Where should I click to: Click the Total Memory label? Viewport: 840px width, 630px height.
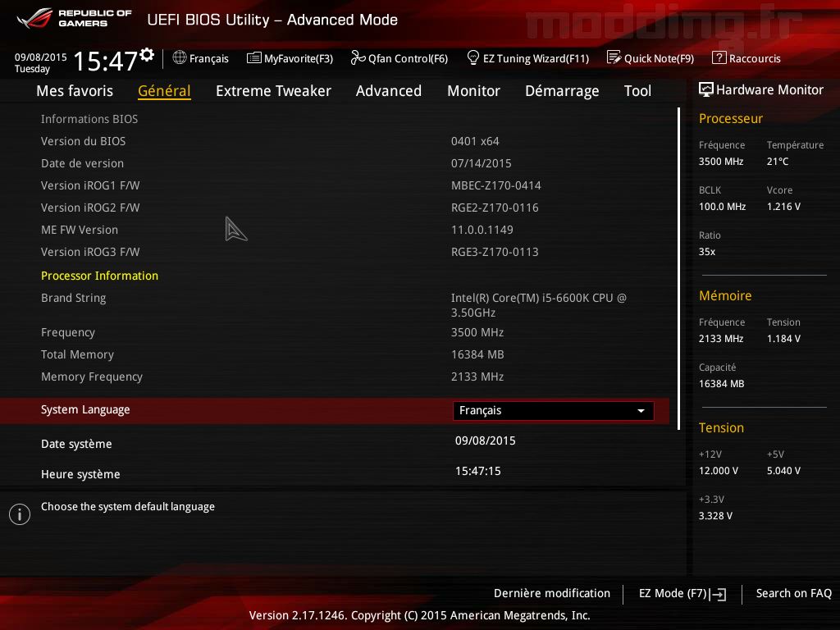click(77, 354)
